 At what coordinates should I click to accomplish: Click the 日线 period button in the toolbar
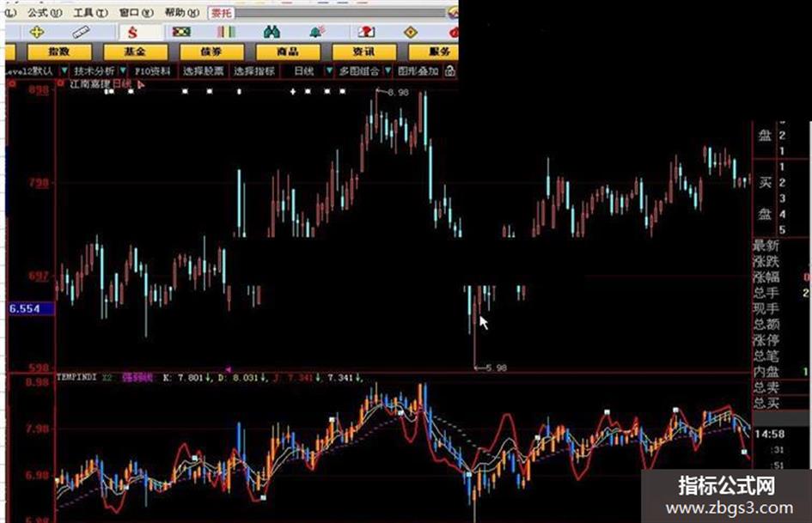tap(303, 71)
